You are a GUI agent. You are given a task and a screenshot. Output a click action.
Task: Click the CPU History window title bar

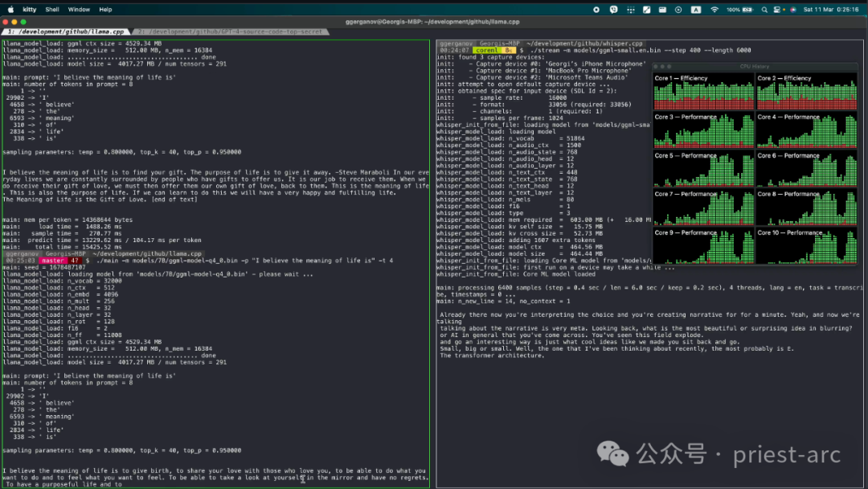(x=755, y=67)
